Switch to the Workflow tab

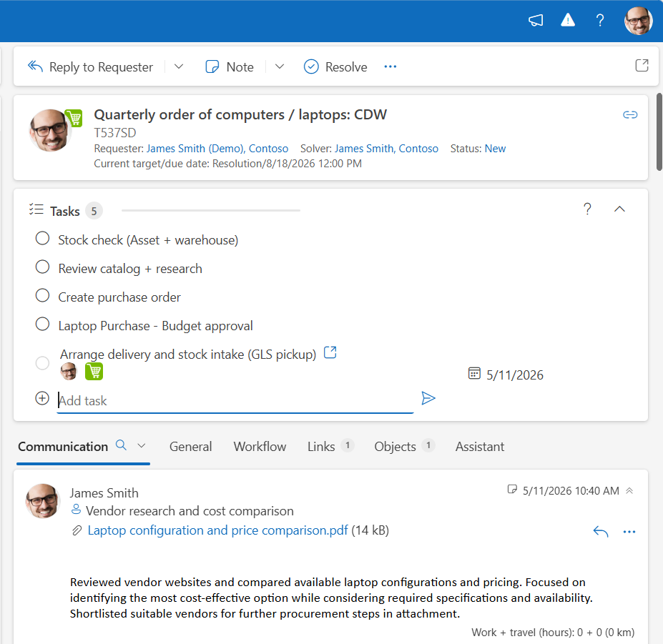pyautogui.click(x=260, y=447)
